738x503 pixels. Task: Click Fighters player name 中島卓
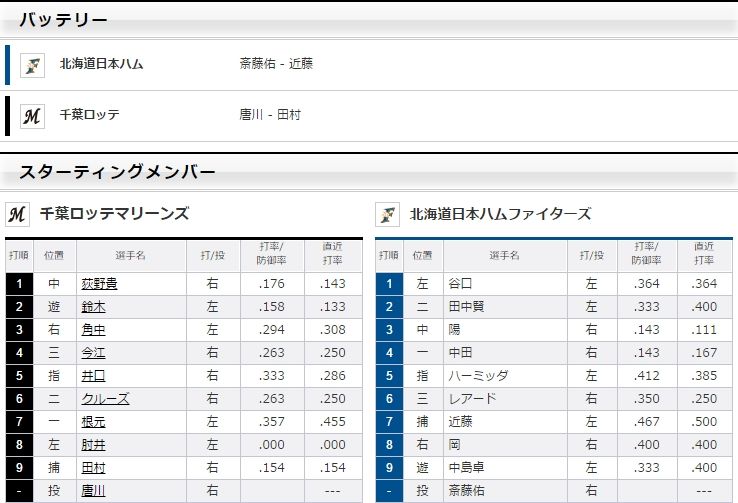(466, 468)
